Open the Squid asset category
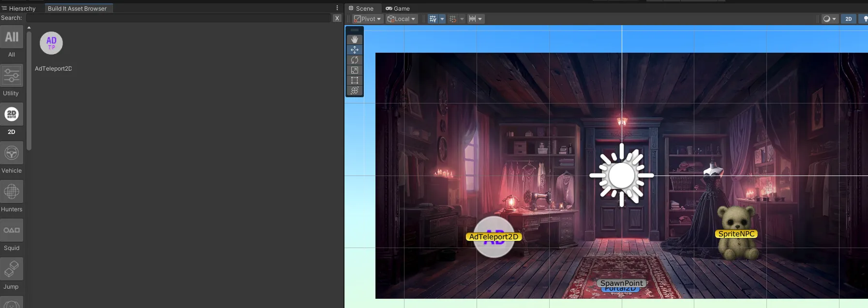Viewport: 868px width, 308px height. pos(12,230)
